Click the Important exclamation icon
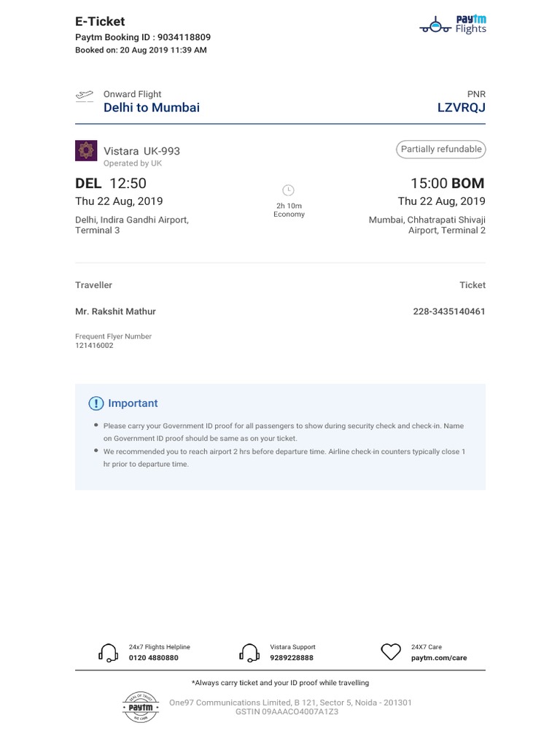Screen dimensions: 560x747 pyautogui.click(x=96, y=403)
